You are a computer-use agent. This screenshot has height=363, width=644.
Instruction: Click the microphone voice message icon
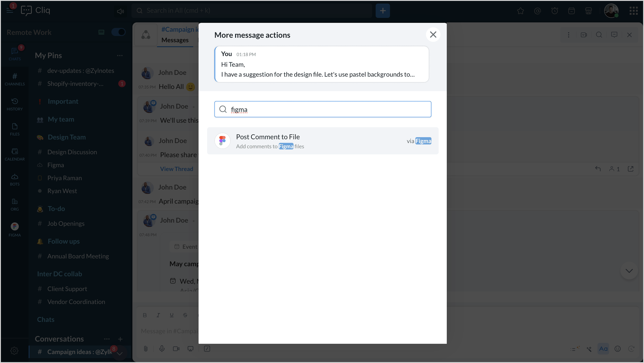[x=162, y=348]
